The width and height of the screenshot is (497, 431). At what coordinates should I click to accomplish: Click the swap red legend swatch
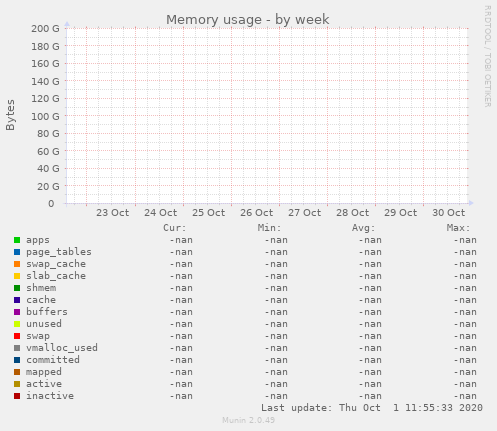point(17,336)
